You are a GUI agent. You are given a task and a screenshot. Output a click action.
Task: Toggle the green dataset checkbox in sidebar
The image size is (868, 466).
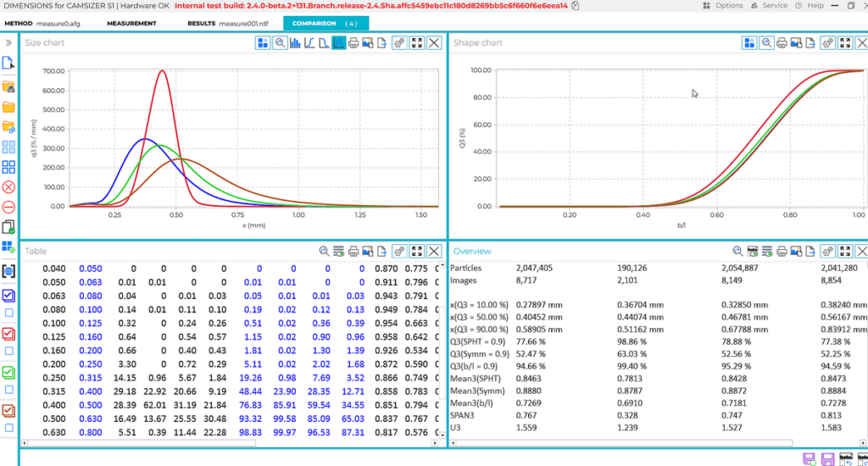(x=8, y=372)
